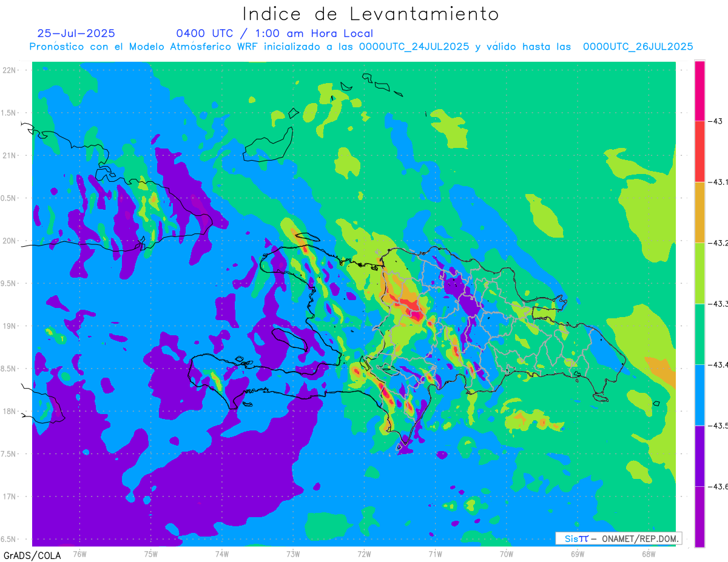Click the title "Indice de Levantamiento"
728x562 pixels.
(x=370, y=13)
